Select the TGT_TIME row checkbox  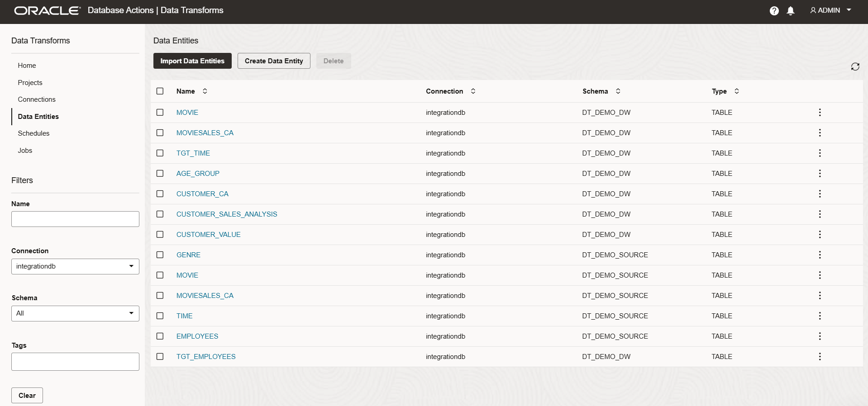click(x=160, y=153)
